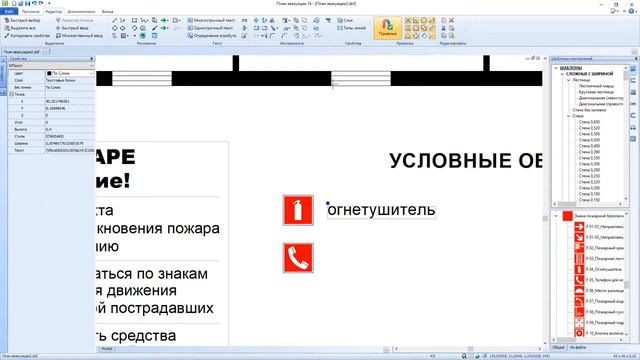
Task: Toggle the large Привязка snap button
Action: 387,28
